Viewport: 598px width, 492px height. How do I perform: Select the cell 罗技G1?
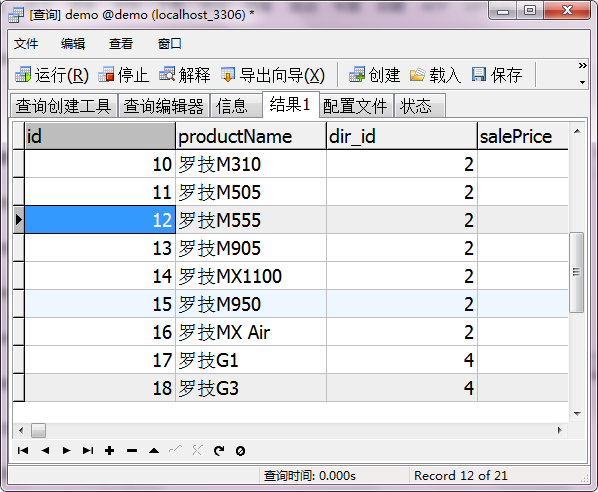click(x=251, y=360)
